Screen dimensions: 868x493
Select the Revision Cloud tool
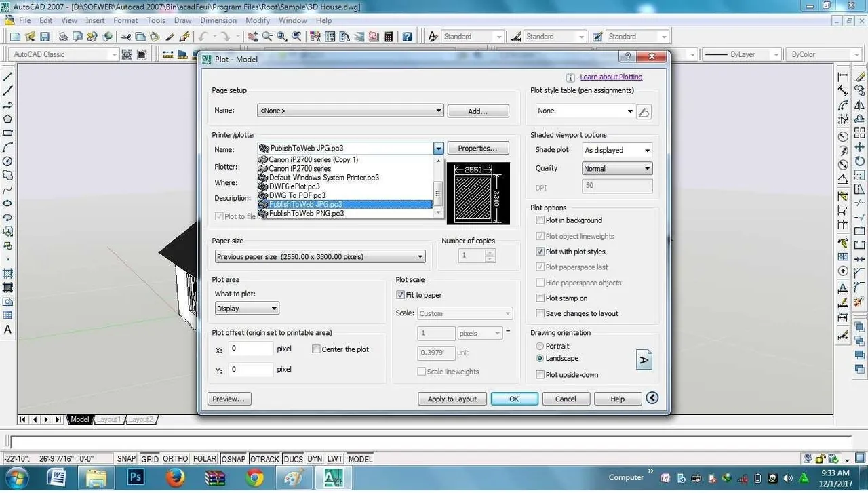coord(8,175)
